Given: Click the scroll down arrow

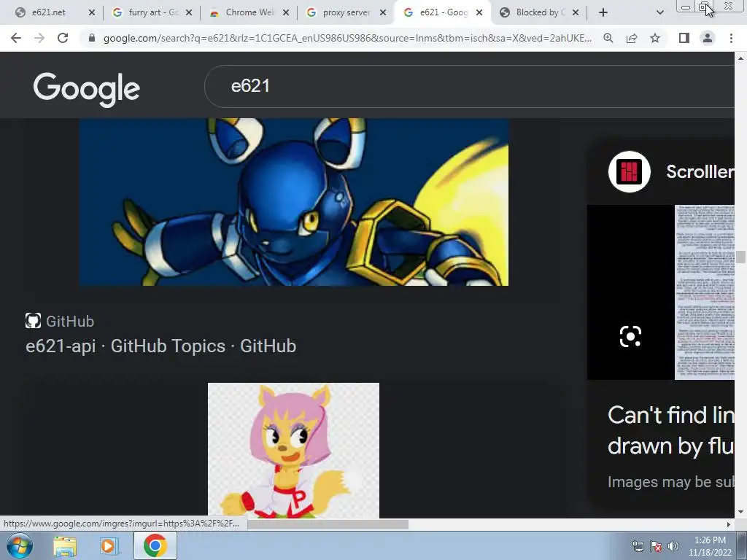Looking at the screenshot, I should click(x=740, y=512).
